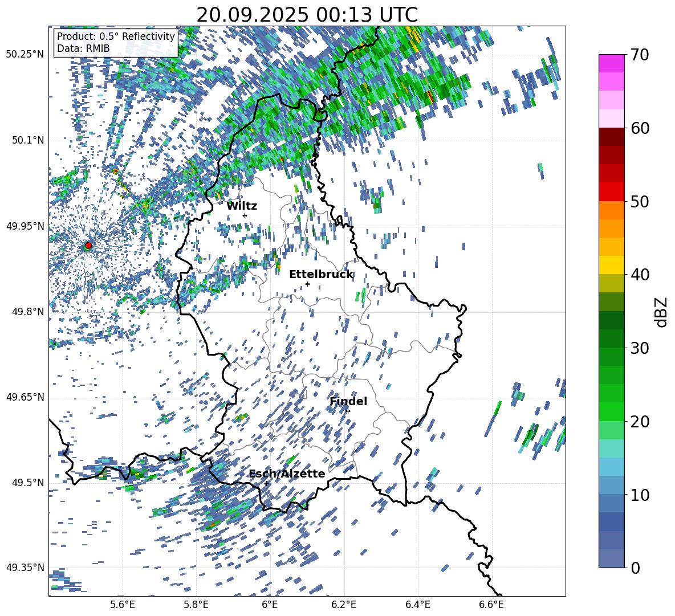The width and height of the screenshot is (675, 616).
Task: Click the 40 tick on colorbar
Action: tap(639, 275)
